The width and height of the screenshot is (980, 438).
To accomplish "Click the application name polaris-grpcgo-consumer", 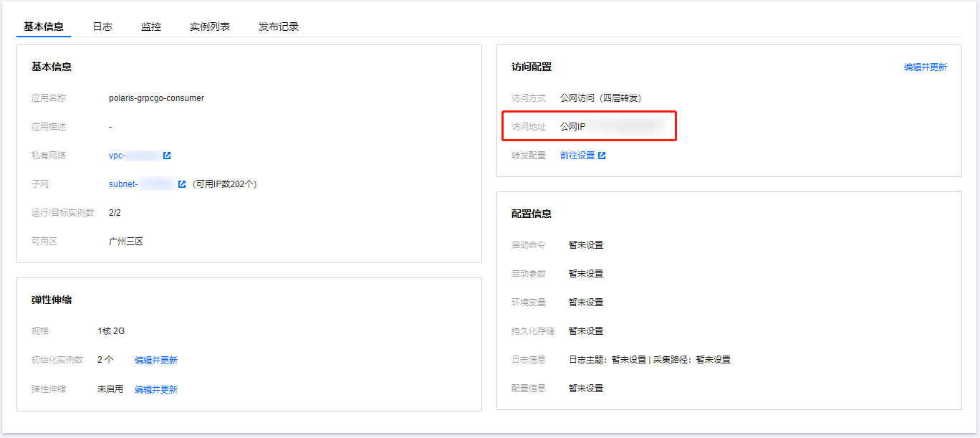I will click(x=156, y=98).
